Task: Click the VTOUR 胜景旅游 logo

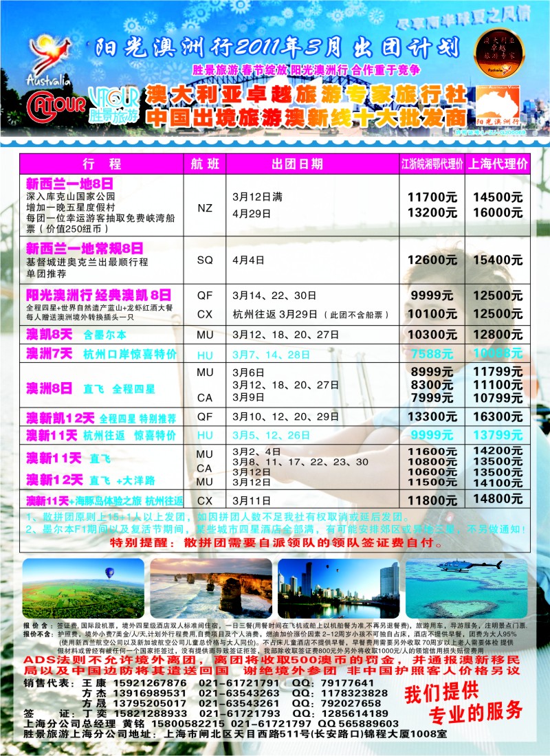Action: [x=114, y=105]
